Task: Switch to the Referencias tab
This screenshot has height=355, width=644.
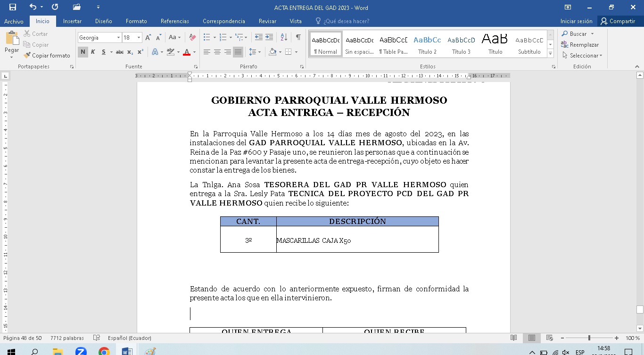Action: click(x=174, y=21)
